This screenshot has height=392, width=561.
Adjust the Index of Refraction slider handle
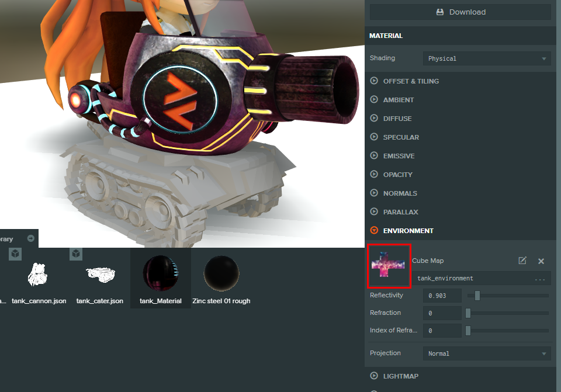pos(468,331)
